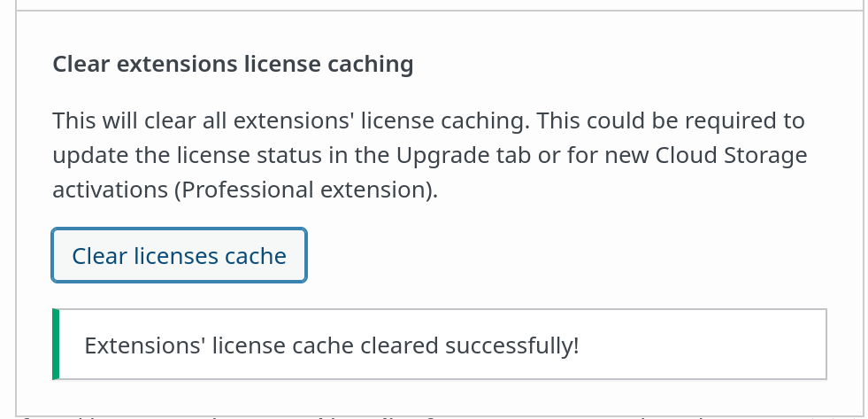Click the green bar on the success notice
This screenshot has height=419, width=868.
pos(56,345)
